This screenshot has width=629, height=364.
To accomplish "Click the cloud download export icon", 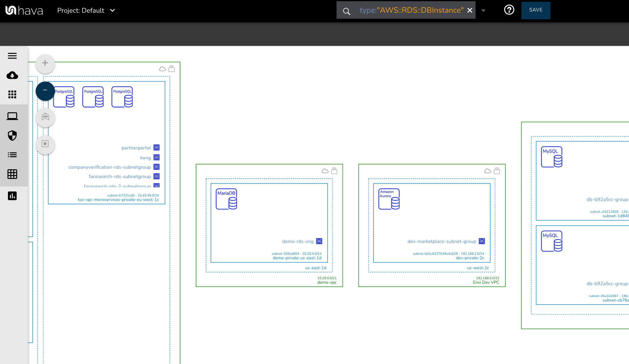I will [x=12, y=75].
